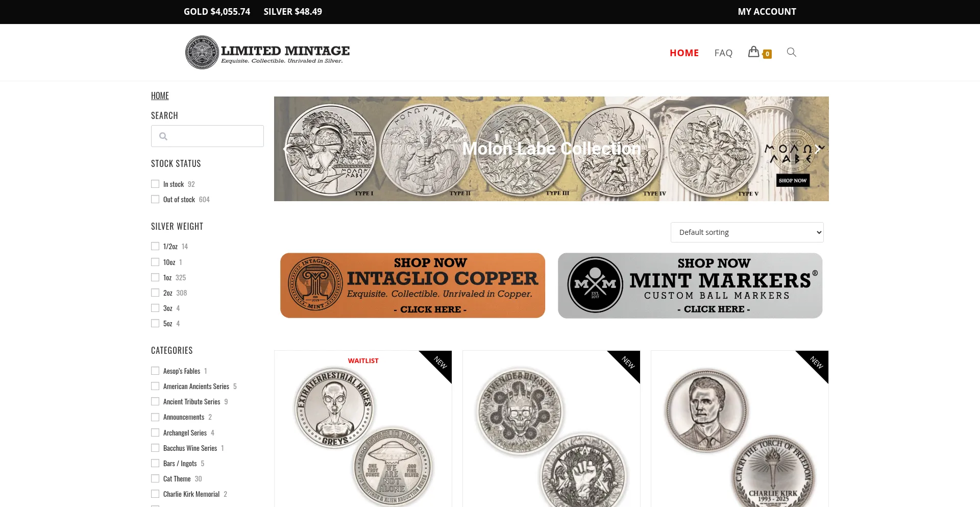980x507 pixels.
Task: Focus the sidebar product search field
Action: tap(207, 136)
